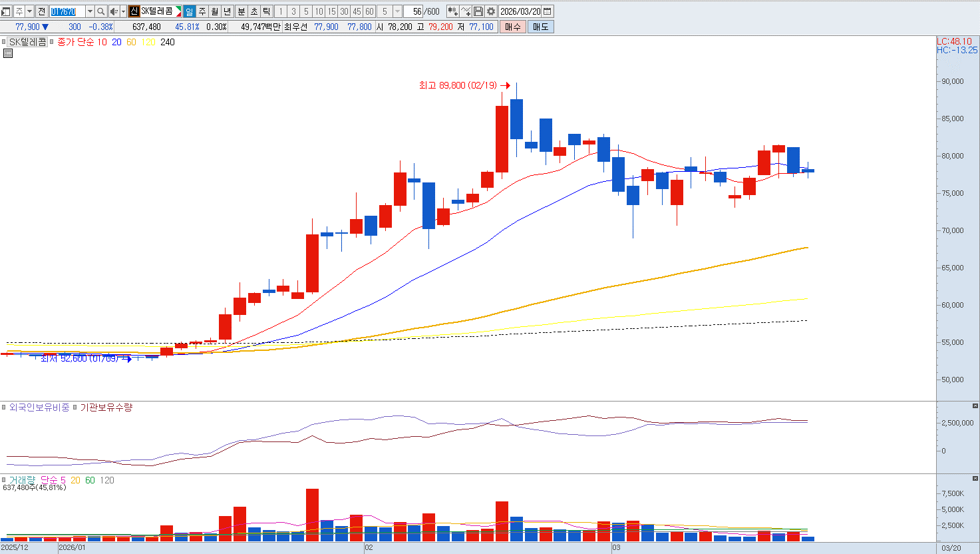Click the speaker sound icon
980x554 pixels.
click(114, 11)
